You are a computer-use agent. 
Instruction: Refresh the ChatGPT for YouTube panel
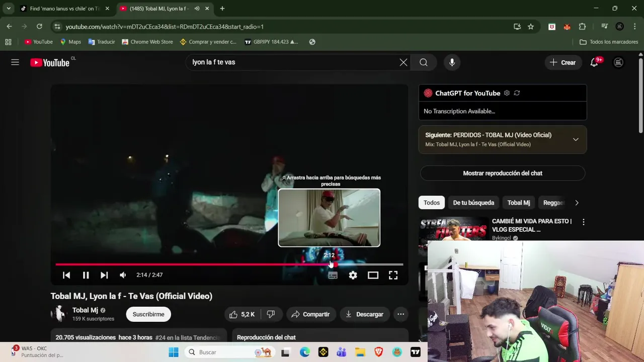(x=517, y=93)
